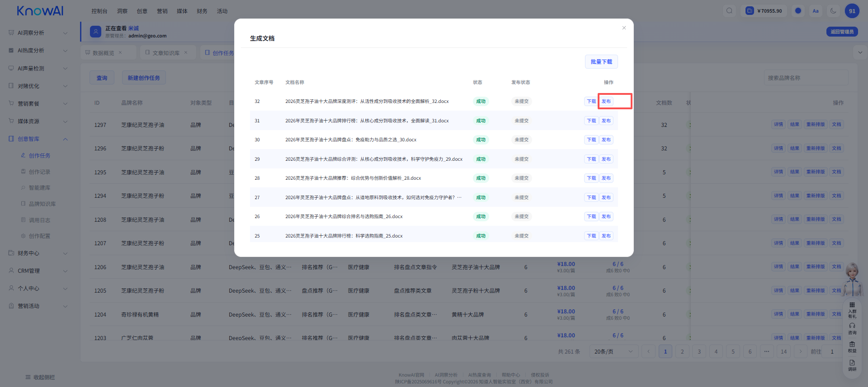Image resolution: width=868 pixels, height=387 pixels.
Task: Download document 30 with 下载 button
Action: (591, 140)
